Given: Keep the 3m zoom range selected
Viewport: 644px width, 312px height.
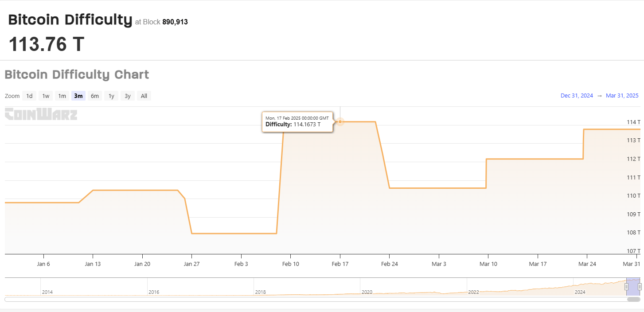Looking at the screenshot, I should pyautogui.click(x=78, y=96).
